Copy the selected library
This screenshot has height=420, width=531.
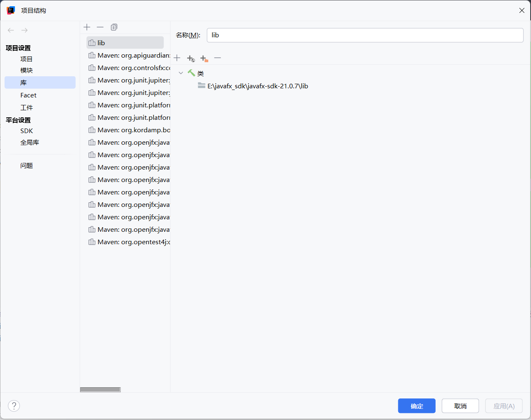[114, 27]
